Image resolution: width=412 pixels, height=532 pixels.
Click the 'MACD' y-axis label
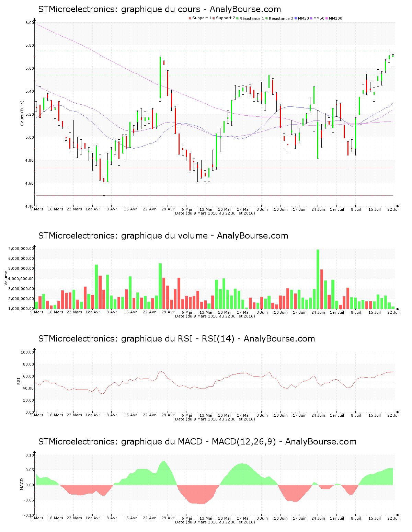click(22, 484)
